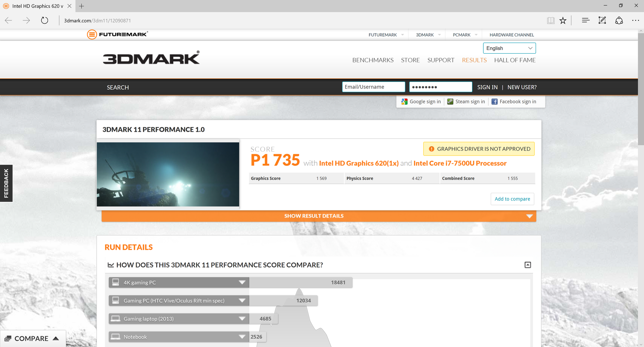Collapse the score comparison panel icon
Image resolution: width=644 pixels, height=347 pixels.
(x=528, y=265)
